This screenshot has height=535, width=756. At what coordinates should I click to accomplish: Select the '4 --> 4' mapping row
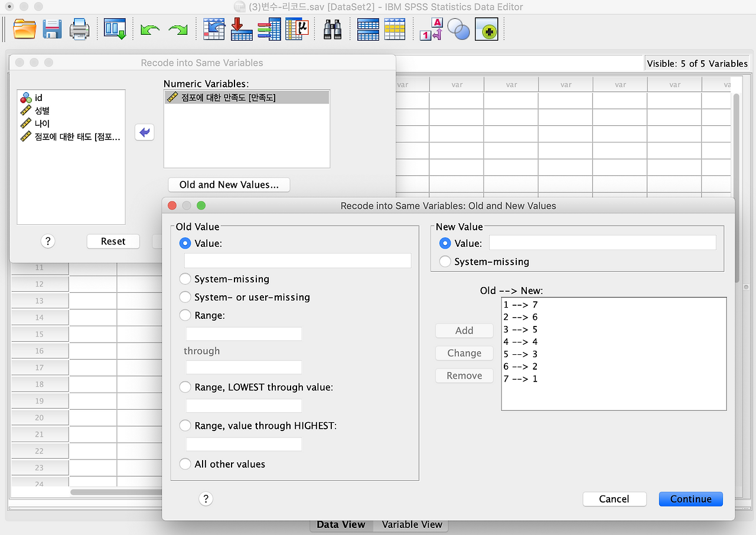(x=614, y=342)
